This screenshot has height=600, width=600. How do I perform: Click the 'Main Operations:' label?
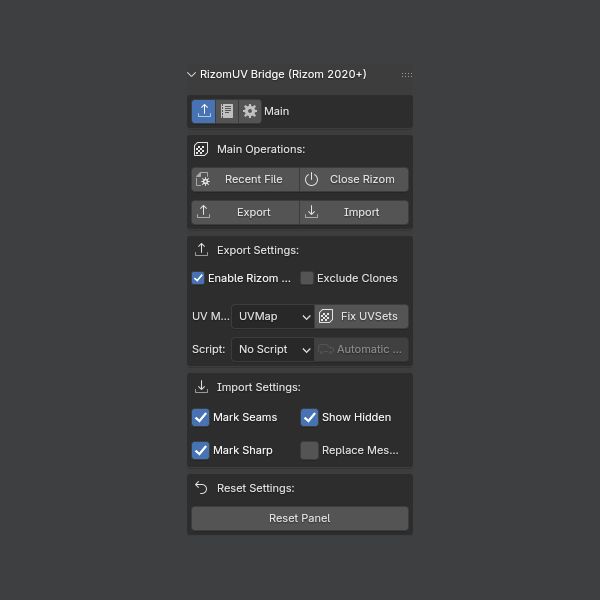point(261,149)
